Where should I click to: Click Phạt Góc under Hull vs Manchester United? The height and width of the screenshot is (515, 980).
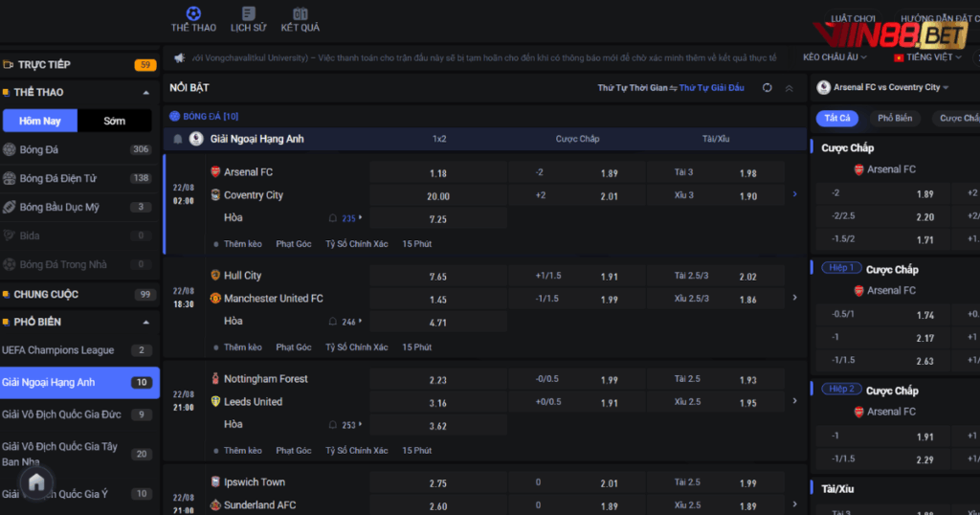[294, 347]
